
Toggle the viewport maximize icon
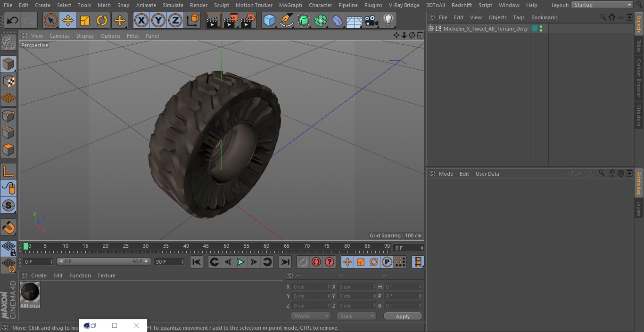click(420, 35)
